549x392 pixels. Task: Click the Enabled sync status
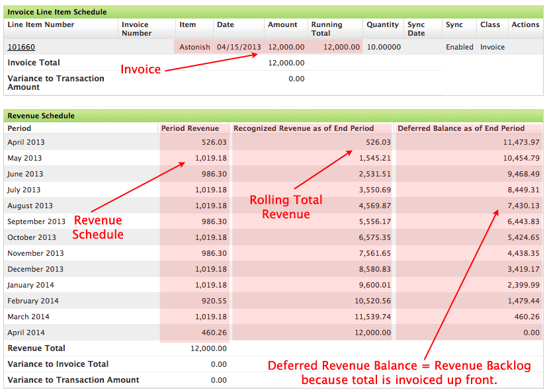coord(459,47)
